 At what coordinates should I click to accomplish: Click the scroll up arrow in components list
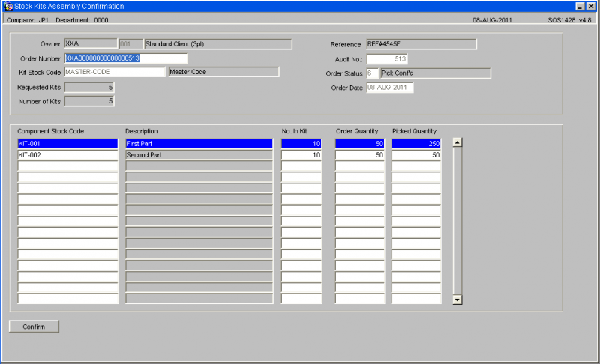[457, 142]
